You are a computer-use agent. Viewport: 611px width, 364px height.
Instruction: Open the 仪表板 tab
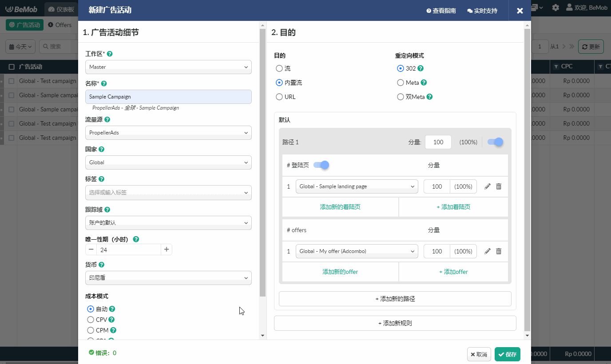61,9
